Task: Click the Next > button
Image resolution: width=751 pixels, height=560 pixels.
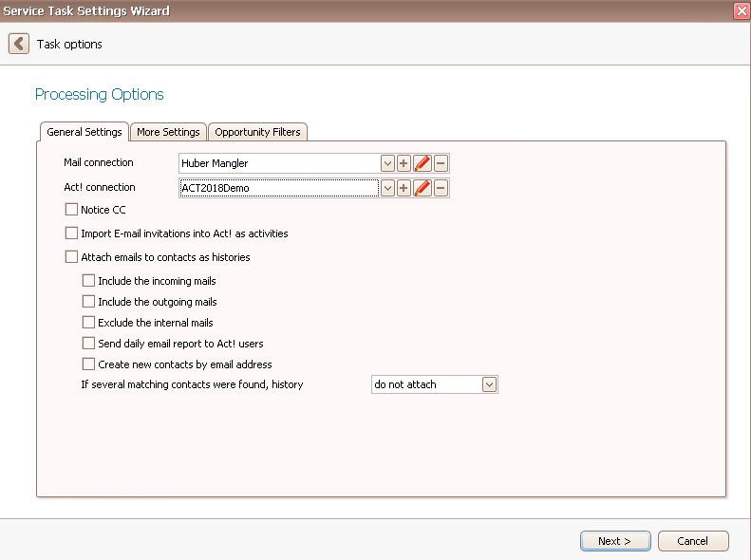Action: coord(615,541)
